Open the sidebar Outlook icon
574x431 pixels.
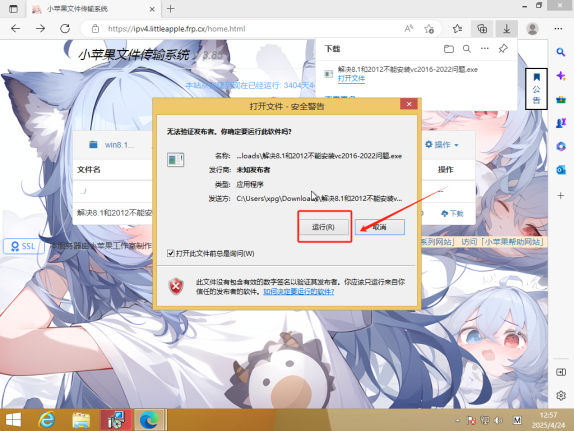click(561, 170)
